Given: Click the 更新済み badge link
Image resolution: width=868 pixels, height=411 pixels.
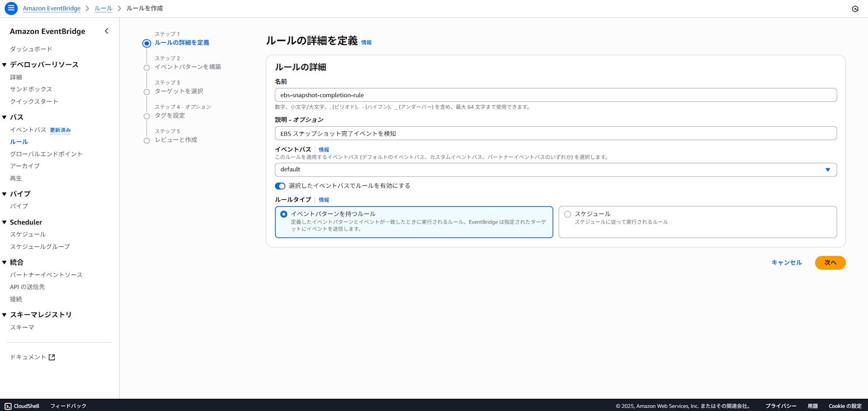Looking at the screenshot, I should (60, 130).
